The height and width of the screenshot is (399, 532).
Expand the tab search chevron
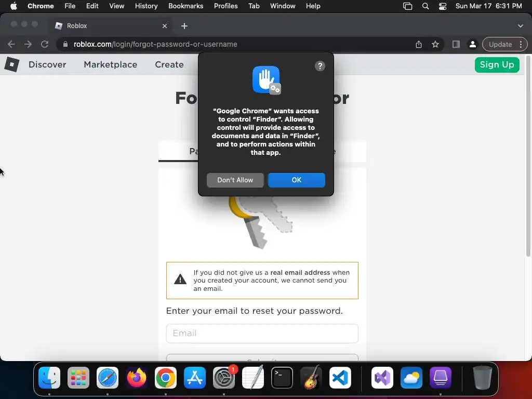point(521,26)
